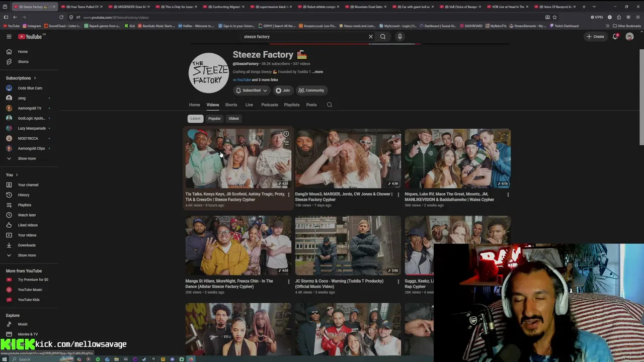Image resolution: width=644 pixels, height=362 pixels.
Task: Play the Dang3r Mous3 cypher thumbnail
Action: (348, 158)
